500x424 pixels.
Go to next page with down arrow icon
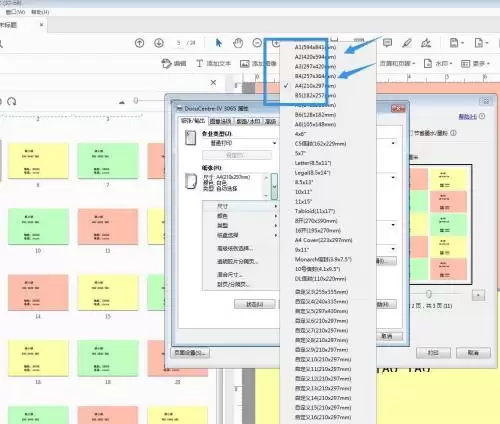coord(159,43)
